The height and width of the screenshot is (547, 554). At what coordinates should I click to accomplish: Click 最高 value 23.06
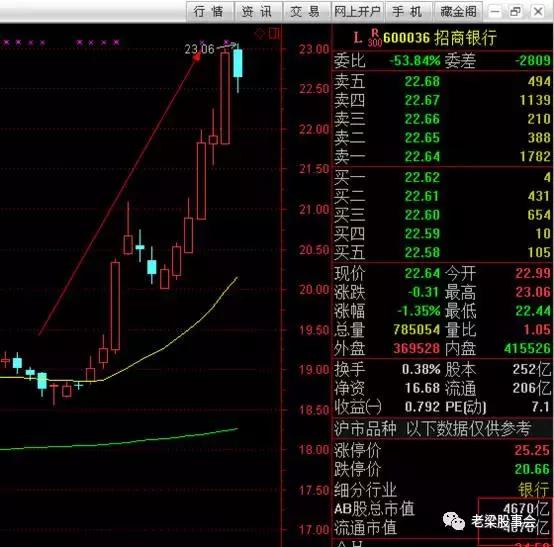coord(533,292)
